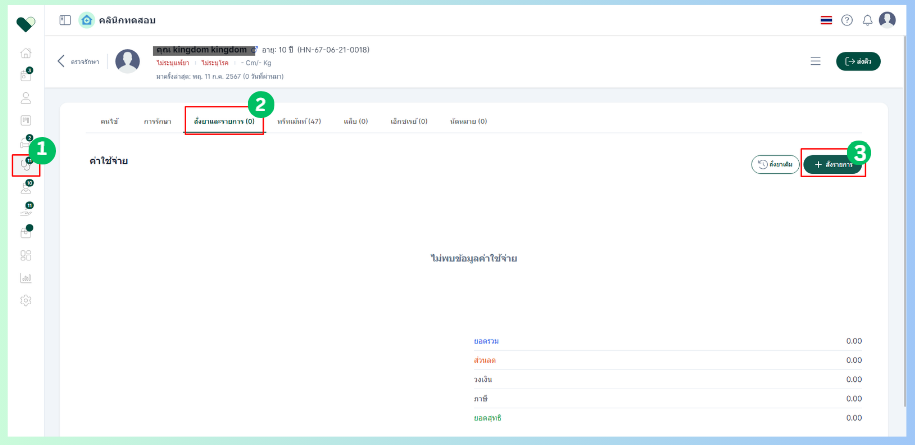Click the gender symbol after kingdom kingdom
The width and height of the screenshot is (915, 445).
(x=254, y=50)
